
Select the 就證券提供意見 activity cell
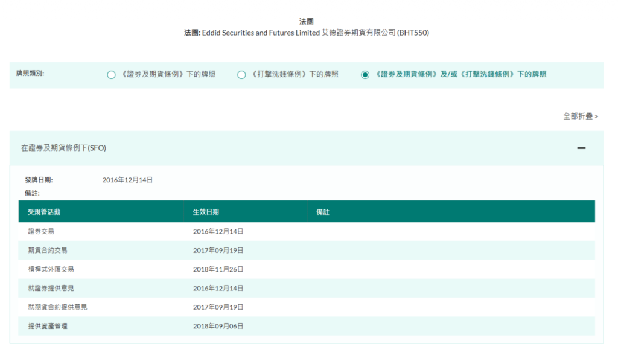coord(51,289)
